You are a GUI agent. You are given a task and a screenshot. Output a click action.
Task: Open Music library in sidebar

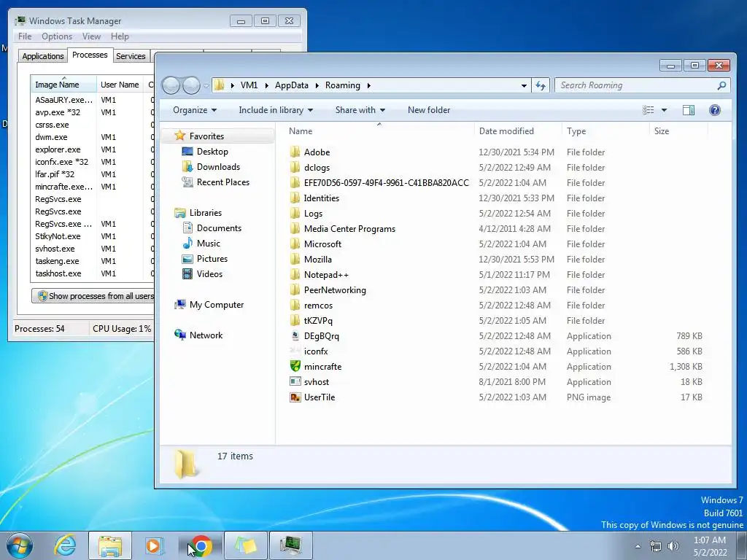[201, 243]
